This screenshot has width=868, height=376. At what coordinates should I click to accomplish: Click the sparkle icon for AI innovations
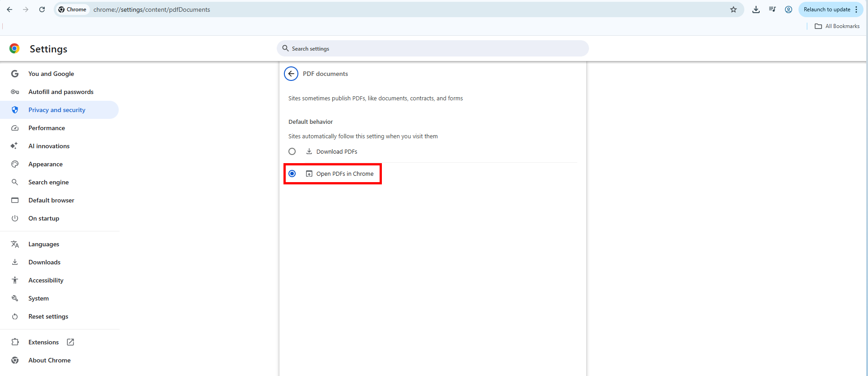(14, 146)
